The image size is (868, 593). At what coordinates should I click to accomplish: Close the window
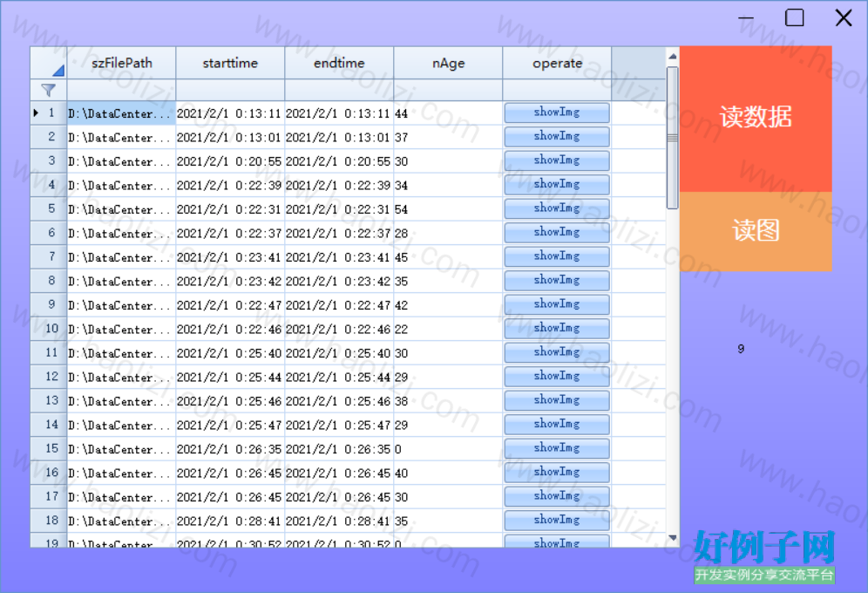[844, 17]
